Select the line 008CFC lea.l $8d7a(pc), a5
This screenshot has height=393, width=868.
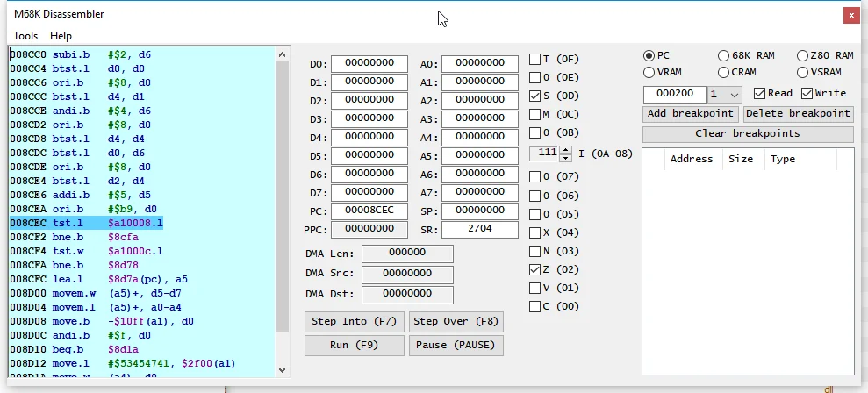click(98, 279)
